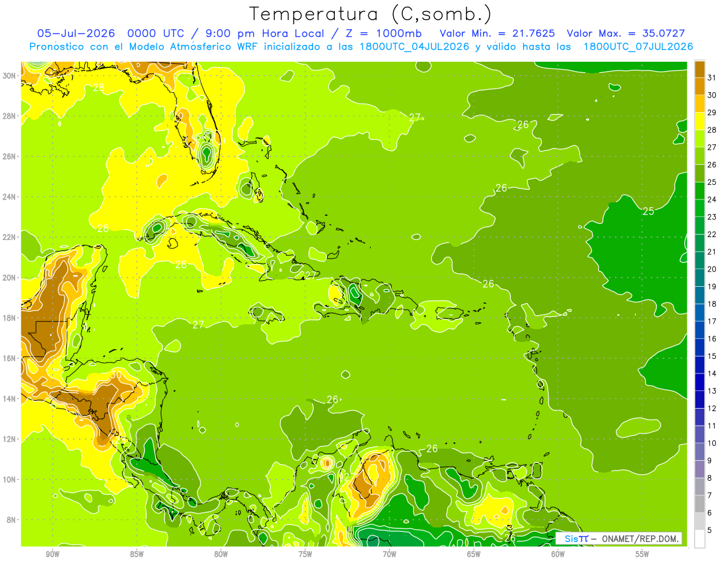Pick the orange swatch between 29 and 30
The width and height of the screenshot is (728, 562).
tap(699, 104)
